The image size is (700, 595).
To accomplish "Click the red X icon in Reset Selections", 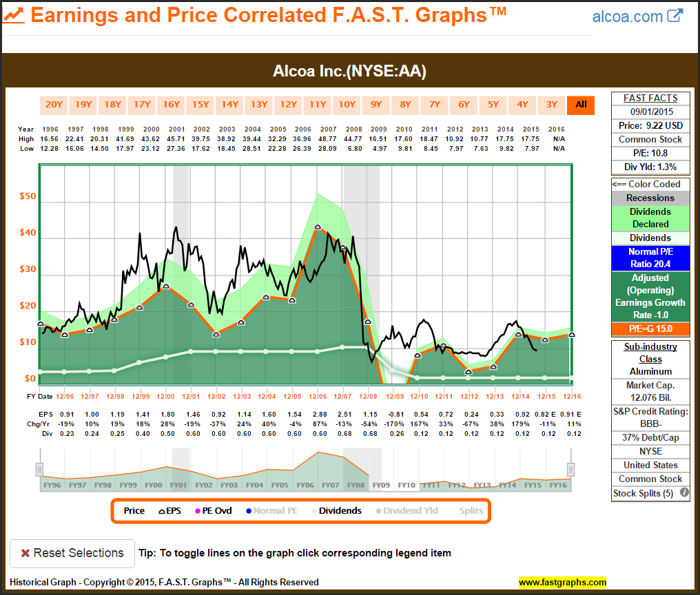I will [x=25, y=553].
